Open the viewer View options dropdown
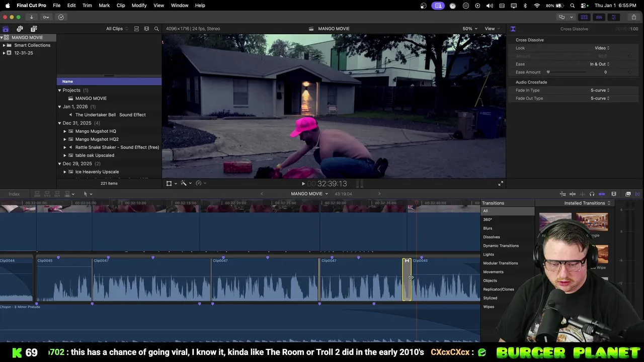Image resolution: width=644 pixels, height=362 pixels. (492, 29)
